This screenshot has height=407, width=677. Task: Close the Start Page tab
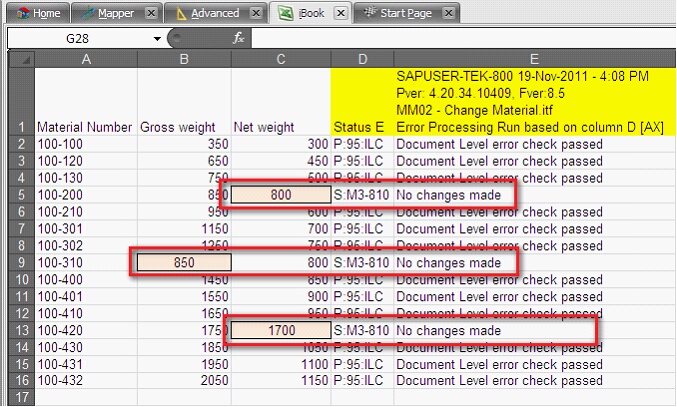[447, 13]
